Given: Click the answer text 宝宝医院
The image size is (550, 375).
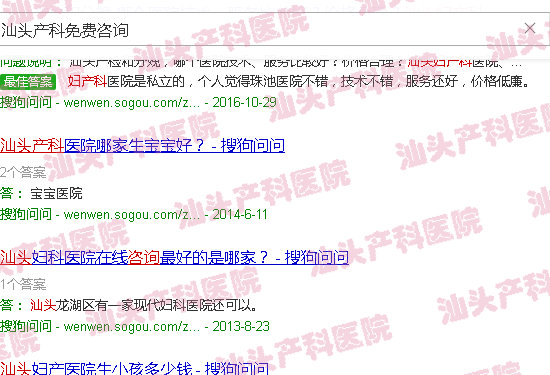Looking at the screenshot, I should pyautogui.click(x=56, y=193).
